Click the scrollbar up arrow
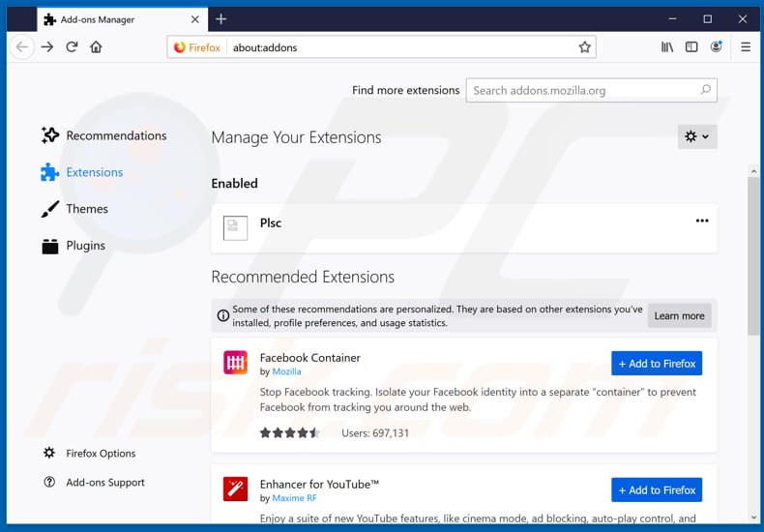This screenshot has height=532, width=764. 753,171
